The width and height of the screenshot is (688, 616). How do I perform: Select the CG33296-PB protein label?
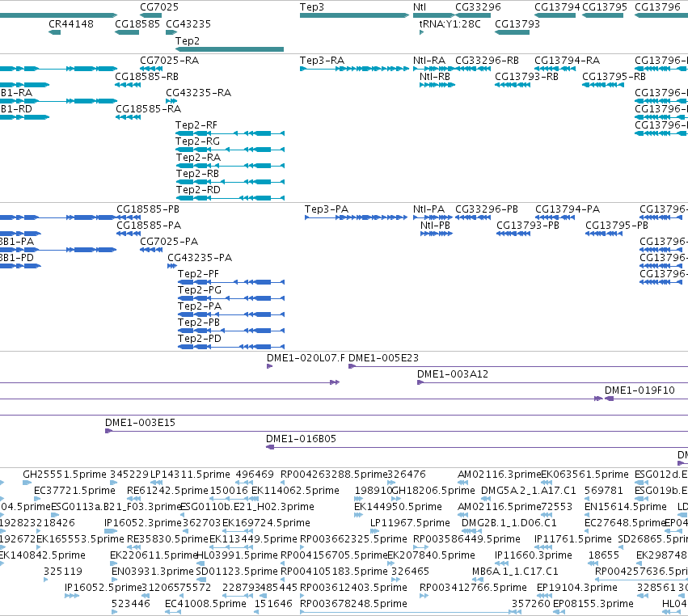pyautogui.click(x=487, y=209)
